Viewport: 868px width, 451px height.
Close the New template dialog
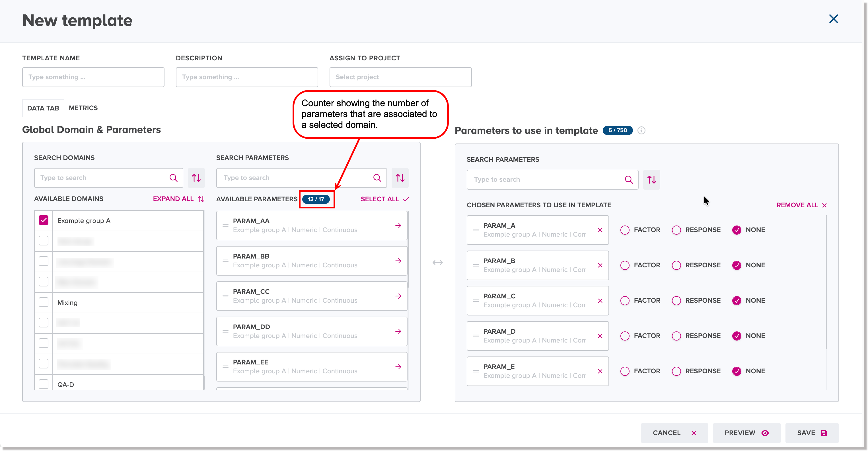(833, 19)
